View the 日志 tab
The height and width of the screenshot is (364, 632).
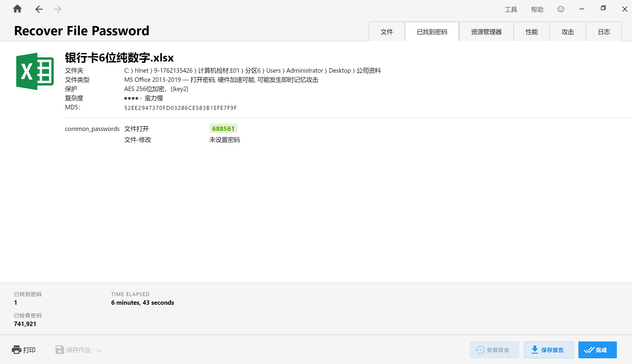click(603, 32)
